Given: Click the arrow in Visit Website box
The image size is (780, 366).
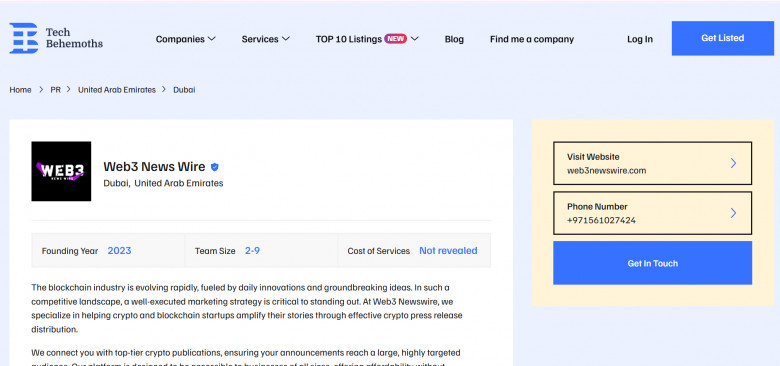Looking at the screenshot, I should [733, 163].
